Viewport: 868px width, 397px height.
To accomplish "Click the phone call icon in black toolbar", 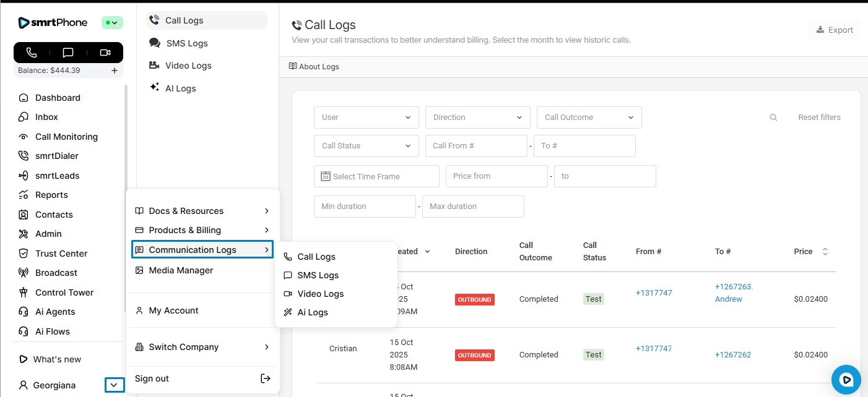I will point(32,53).
